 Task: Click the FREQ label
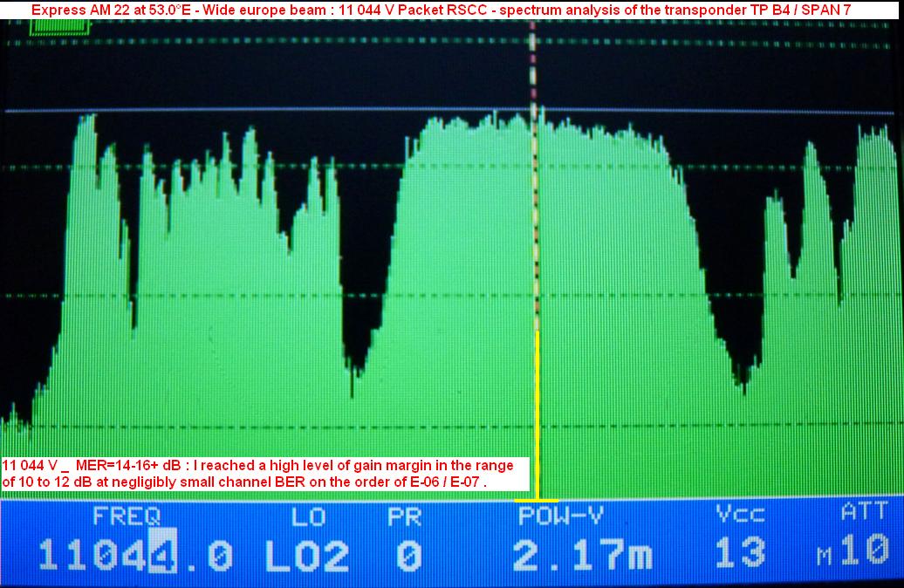[x=127, y=516]
